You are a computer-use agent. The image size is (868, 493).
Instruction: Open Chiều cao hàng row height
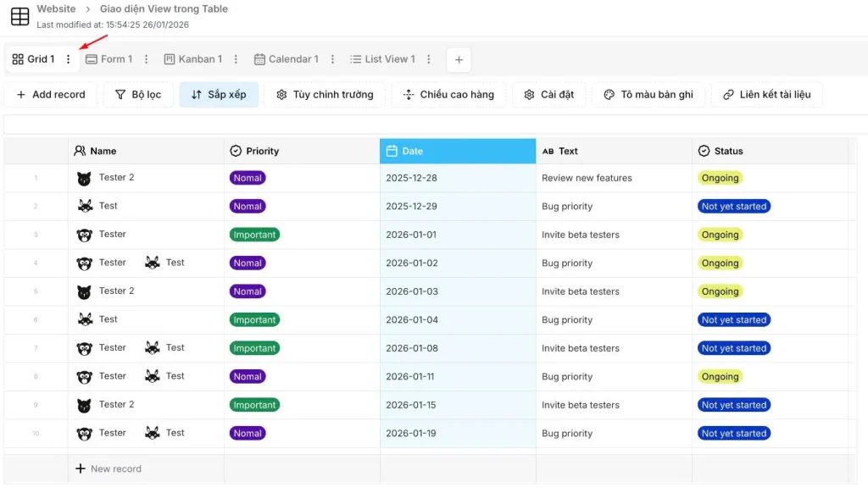[448, 95]
